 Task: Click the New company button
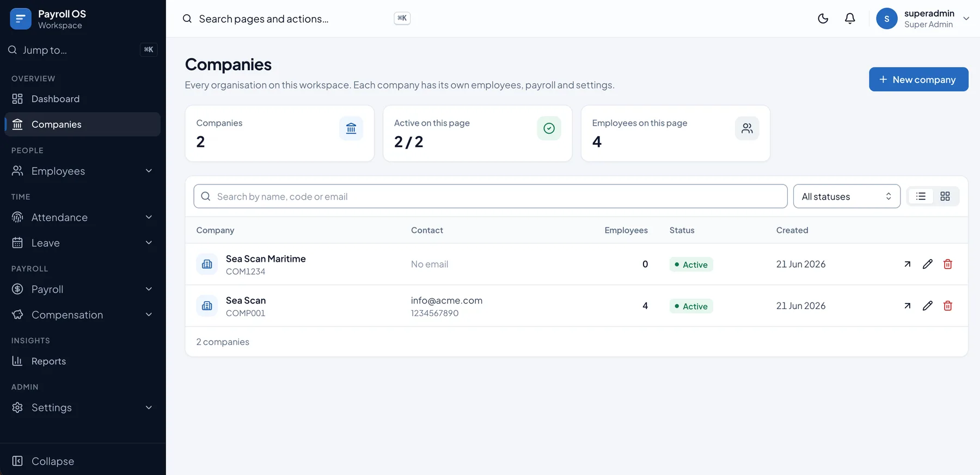tap(918, 79)
